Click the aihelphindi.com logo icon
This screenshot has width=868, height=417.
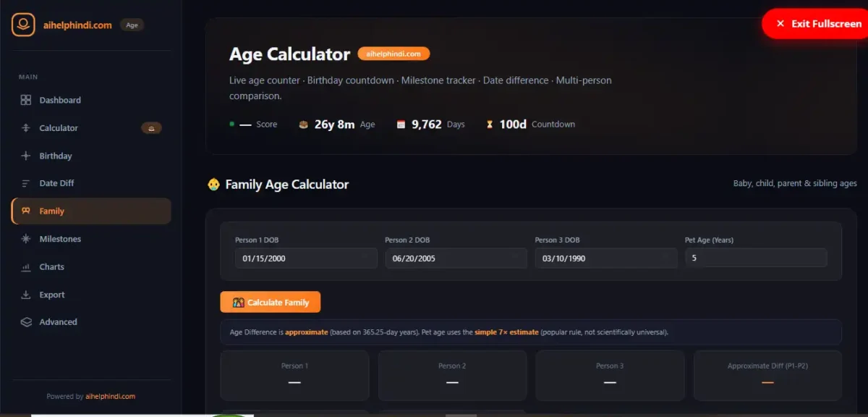(23, 25)
